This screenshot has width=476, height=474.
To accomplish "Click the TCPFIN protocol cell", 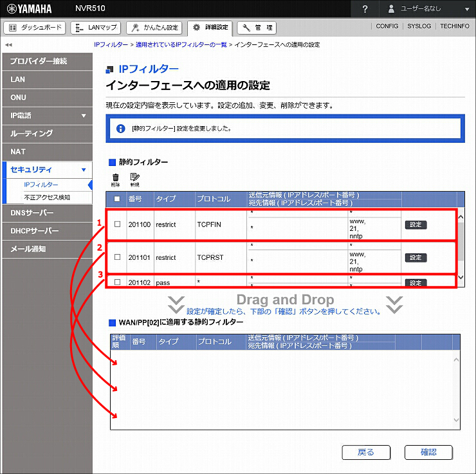I will coord(221,224).
